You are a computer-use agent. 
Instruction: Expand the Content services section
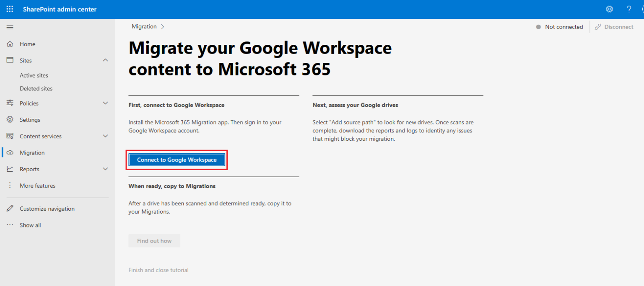coord(105,136)
